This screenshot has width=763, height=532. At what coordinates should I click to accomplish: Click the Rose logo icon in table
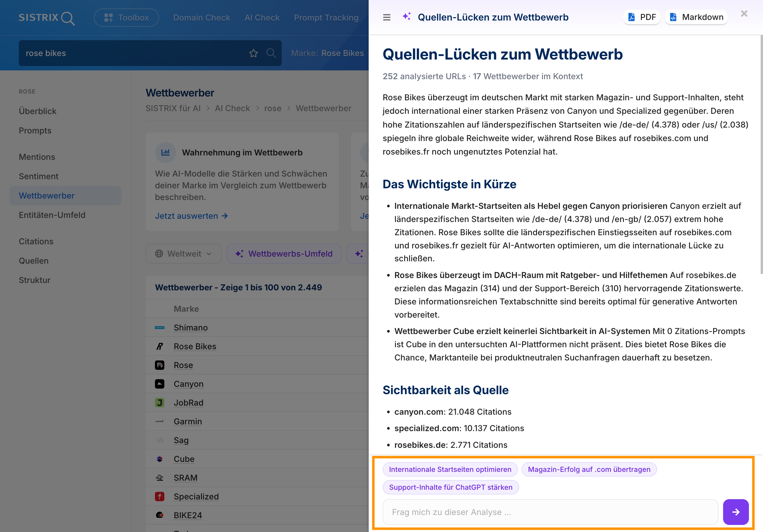[x=160, y=365]
